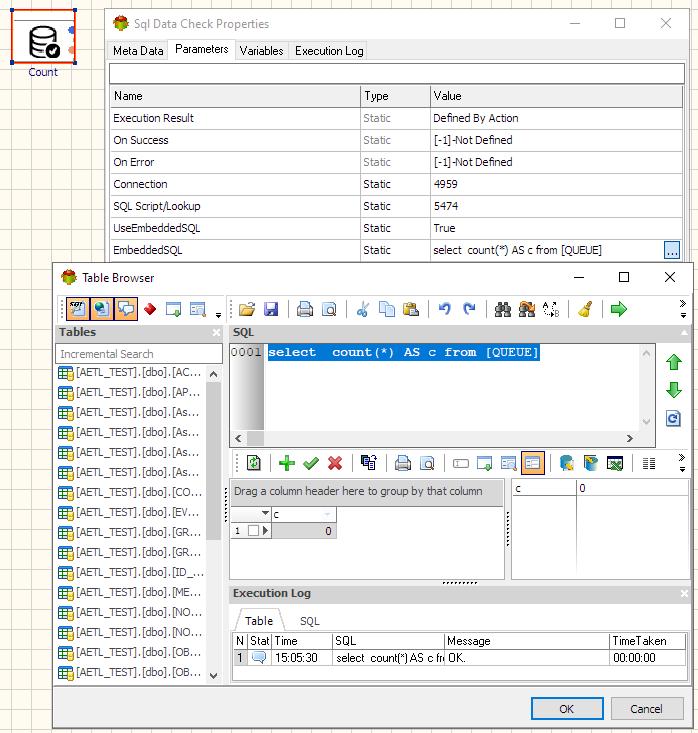Screen dimensions: 698x733
Task: Export results to Excel icon
Action: click(x=615, y=463)
